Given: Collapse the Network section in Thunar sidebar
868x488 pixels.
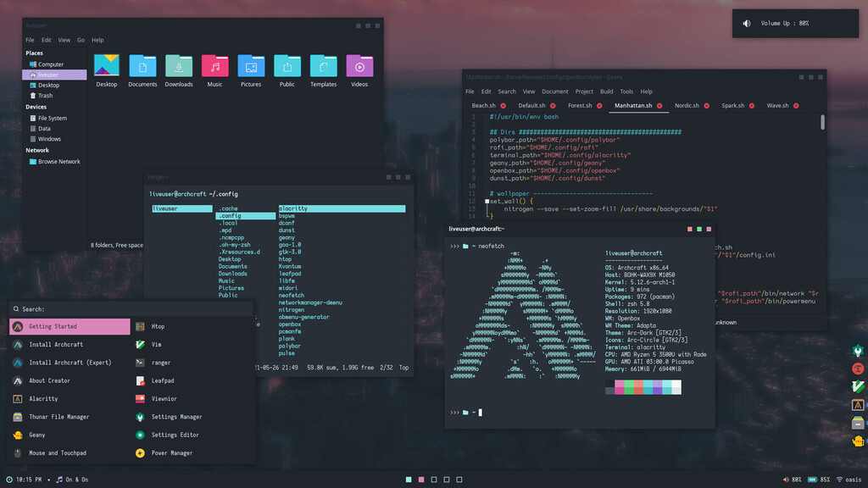Looking at the screenshot, I should (x=39, y=150).
